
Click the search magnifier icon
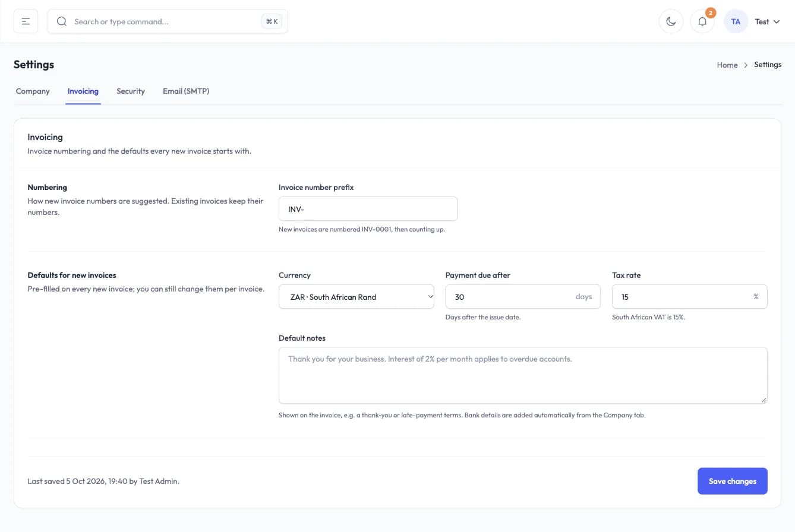(x=62, y=21)
